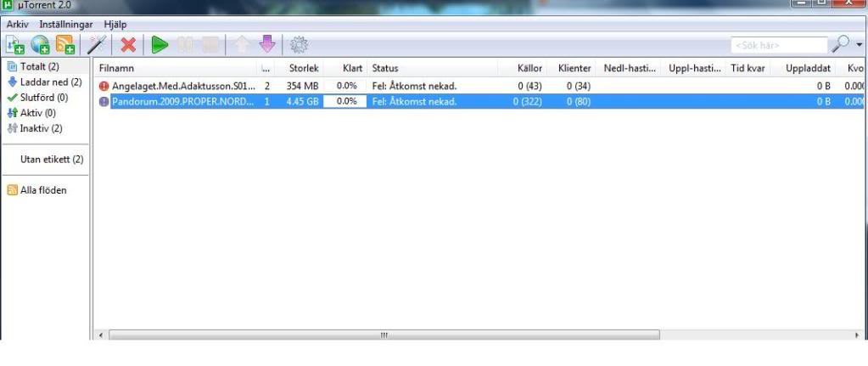Click red error icon of Angelaget torrent
Viewport: 868px width, 366px height.
[104, 87]
